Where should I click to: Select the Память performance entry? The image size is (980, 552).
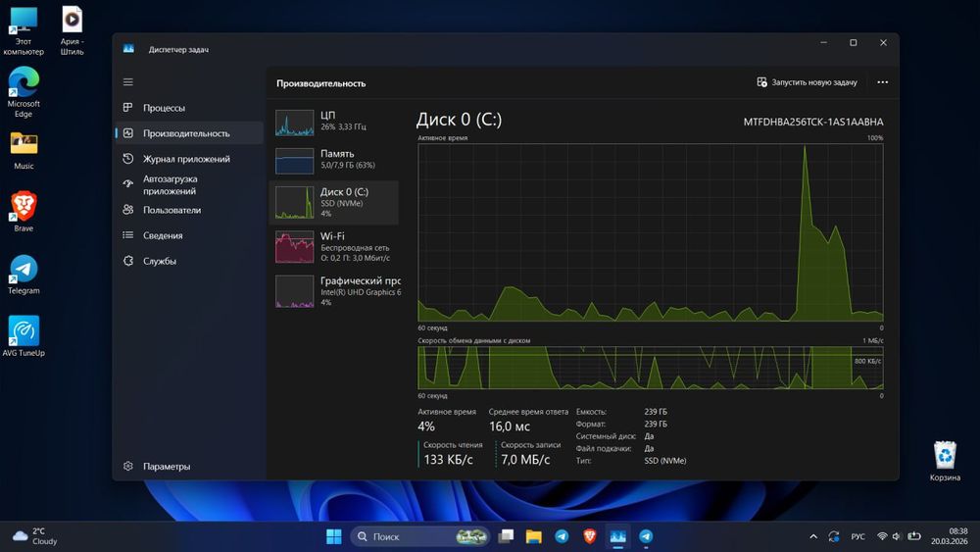tap(334, 160)
